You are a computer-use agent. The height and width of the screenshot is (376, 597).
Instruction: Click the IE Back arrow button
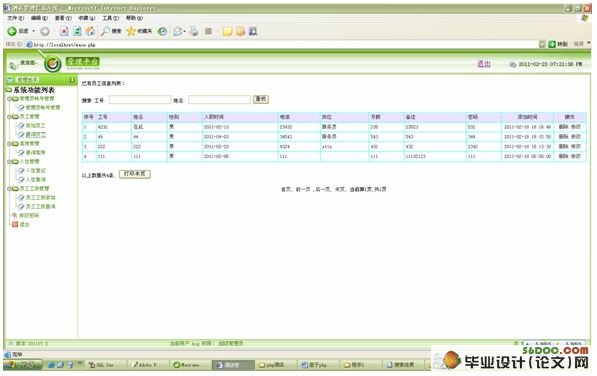click(12, 31)
